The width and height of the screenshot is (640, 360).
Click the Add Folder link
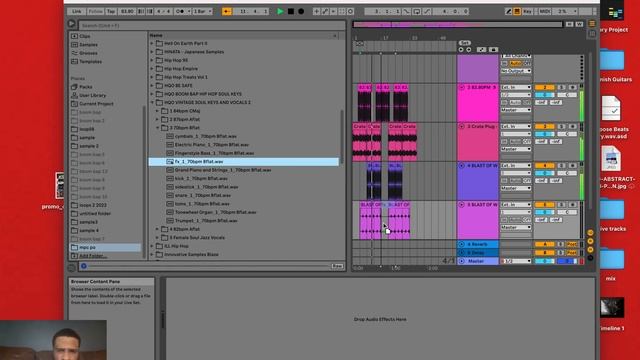click(x=93, y=256)
